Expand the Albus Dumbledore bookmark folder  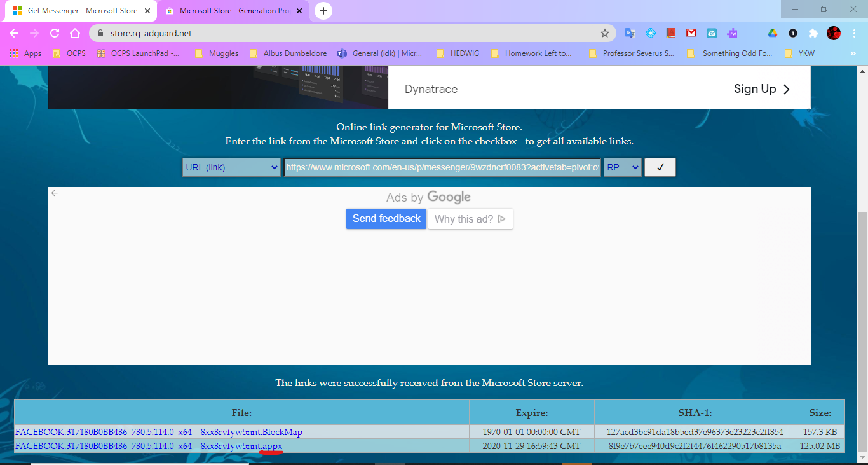[x=288, y=53]
